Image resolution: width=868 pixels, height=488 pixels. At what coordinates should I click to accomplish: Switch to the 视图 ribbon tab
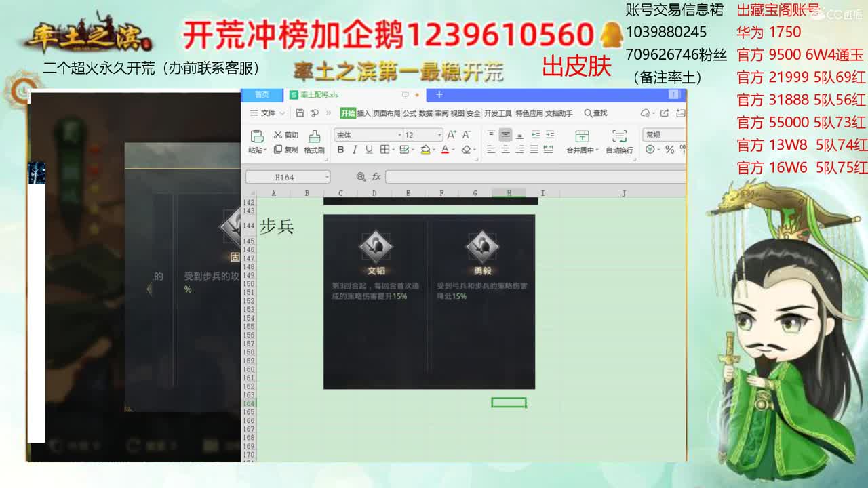pyautogui.click(x=458, y=113)
